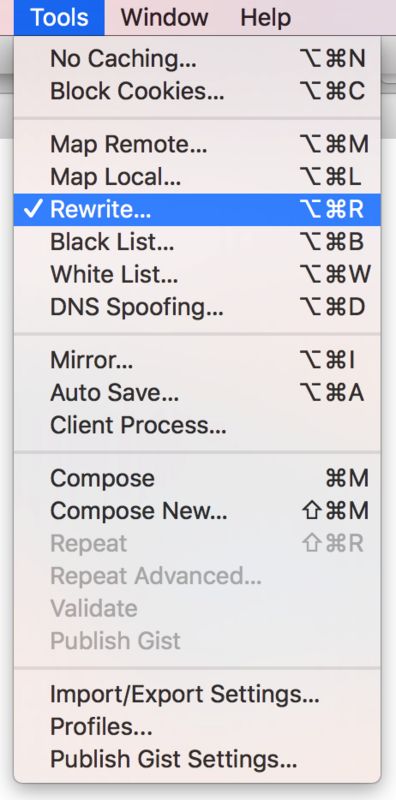Click the greyed Repeat Advanced... item
The height and width of the screenshot is (800, 396).
197,576
